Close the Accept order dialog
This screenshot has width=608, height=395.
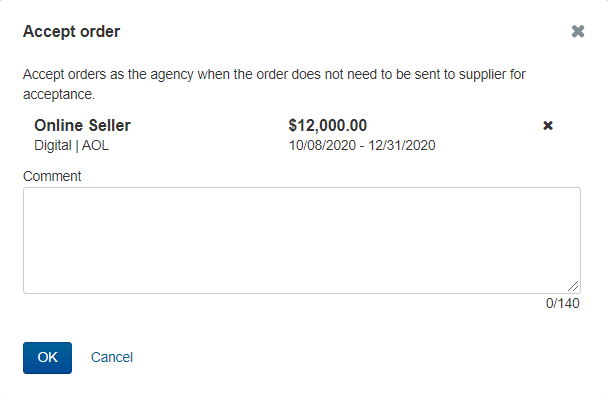(578, 31)
